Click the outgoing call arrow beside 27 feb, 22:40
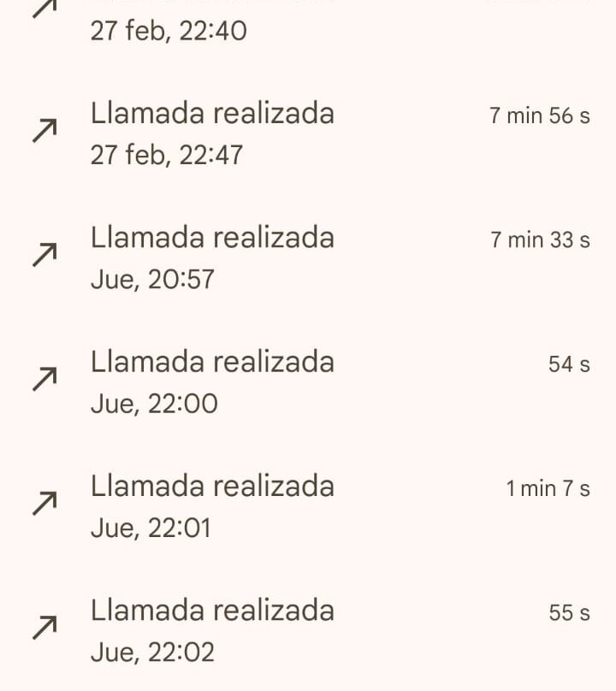 click(44, 9)
